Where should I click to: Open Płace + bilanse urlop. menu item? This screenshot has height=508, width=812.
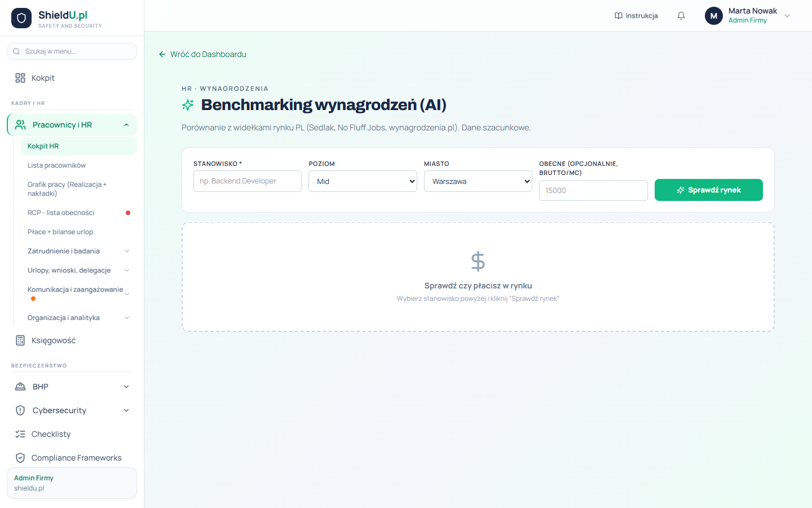point(79,232)
